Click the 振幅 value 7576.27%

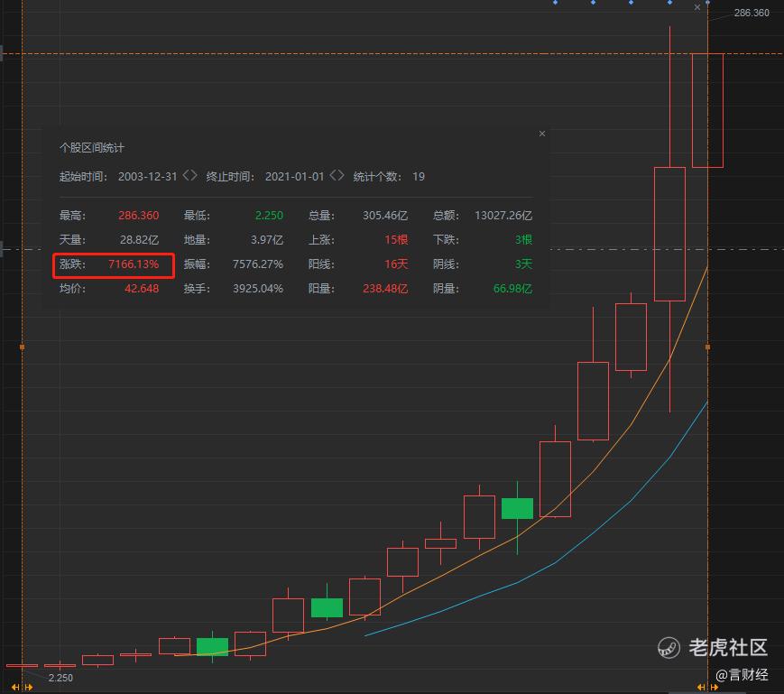click(258, 264)
